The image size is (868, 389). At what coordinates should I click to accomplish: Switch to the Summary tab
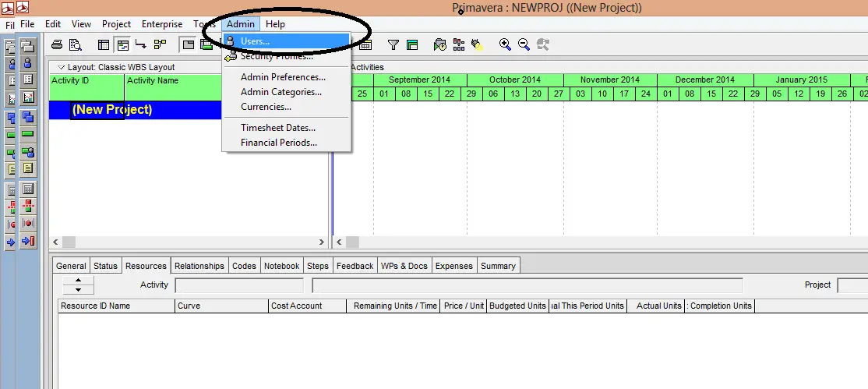pyautogui.click(x=498, y=266)
